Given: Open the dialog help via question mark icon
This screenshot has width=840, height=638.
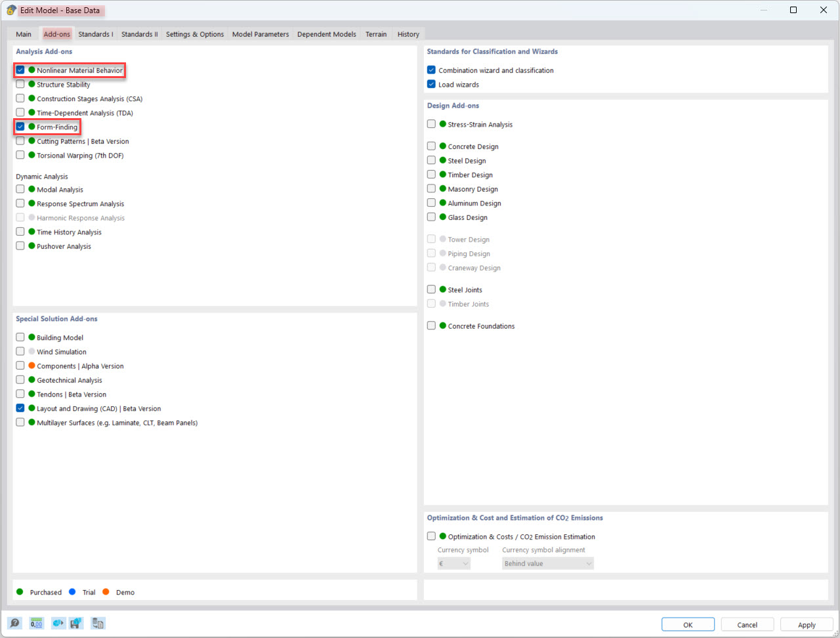Looking at the screenshot, I should pyautogui.click(x=14, y=623).
